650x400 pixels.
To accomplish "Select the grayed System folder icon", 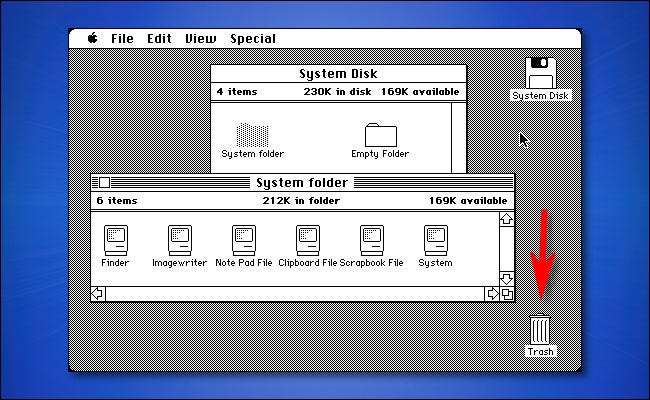I will click(252, 135).
